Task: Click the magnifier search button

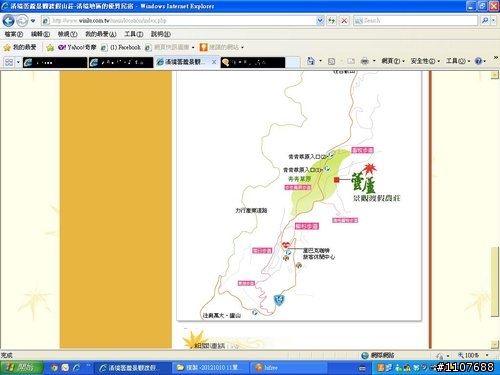Action: [485, 21]
